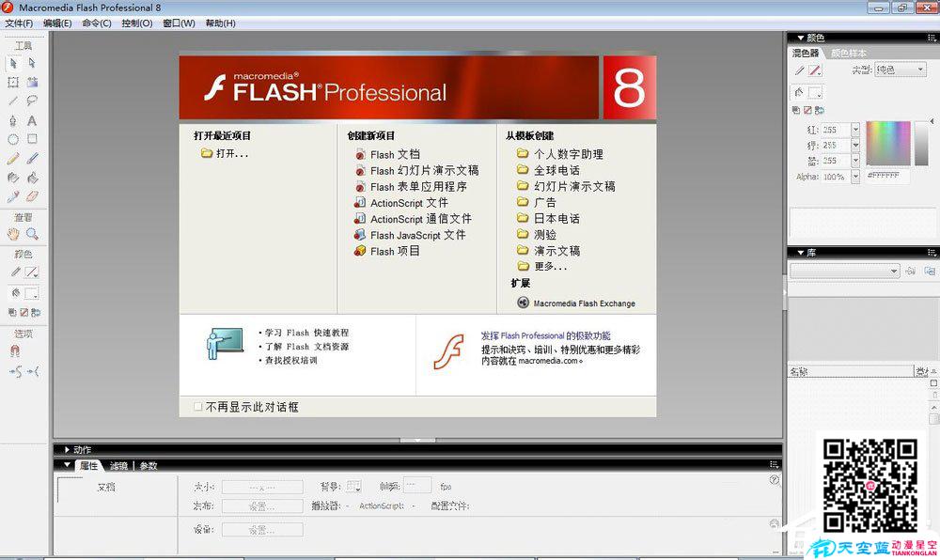Toggle Snap to Objects magnet option

tap(15, 351)
